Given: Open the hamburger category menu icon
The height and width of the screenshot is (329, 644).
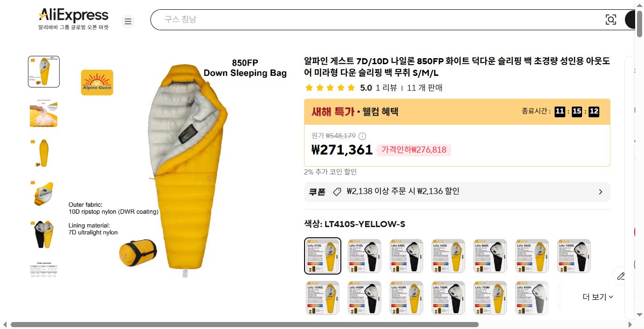Looking at the screenshot, I should click(128, 21).
